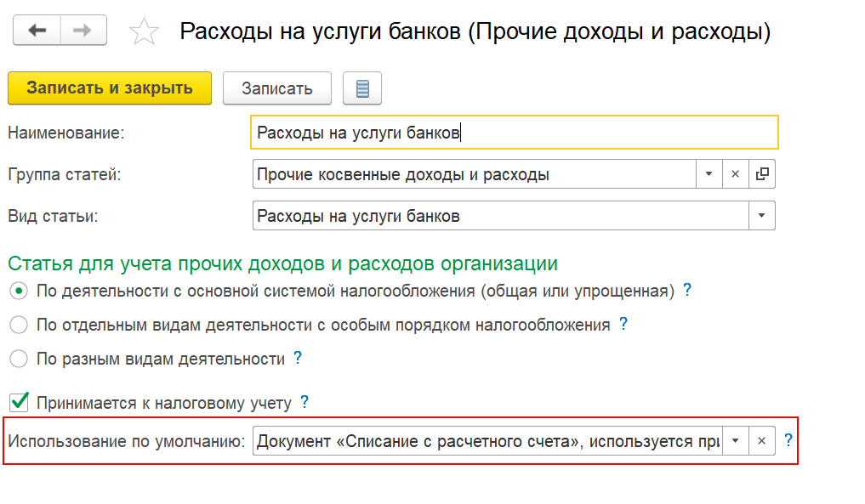The height and width of the screenshot is (504, 865).
Task: Clear the Группа статей field
Action: (x=735, y=174)
